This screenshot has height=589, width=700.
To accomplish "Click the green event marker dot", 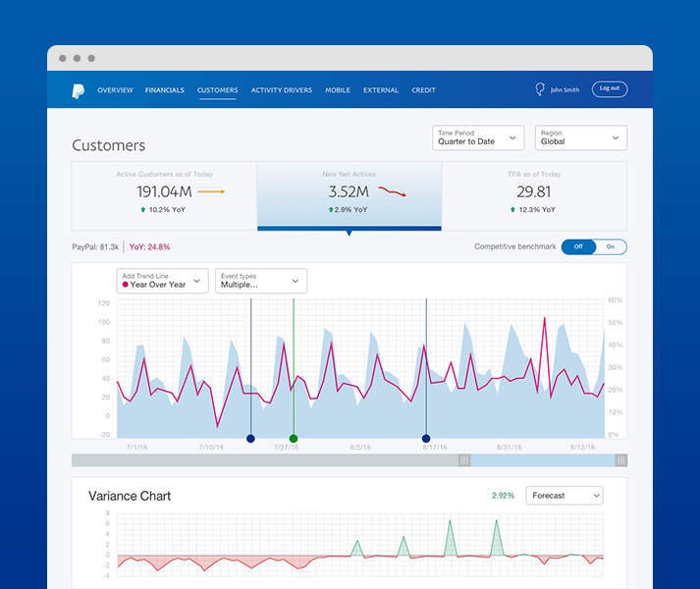I will click(294, 439).
